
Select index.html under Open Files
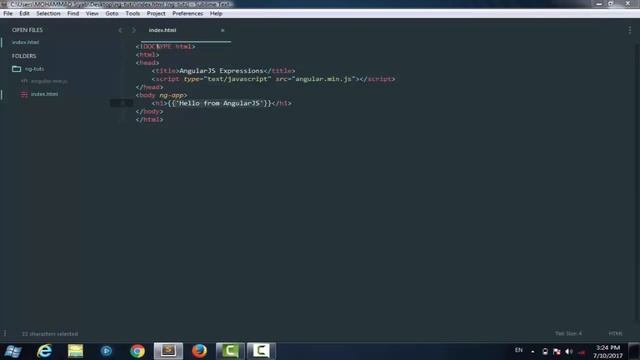(25, 42)
